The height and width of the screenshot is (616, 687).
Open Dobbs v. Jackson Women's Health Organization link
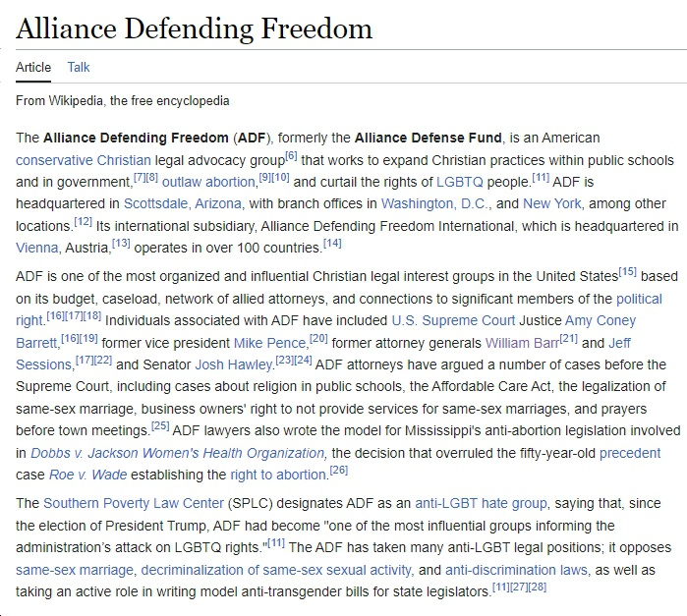click(x=178, y=453)
